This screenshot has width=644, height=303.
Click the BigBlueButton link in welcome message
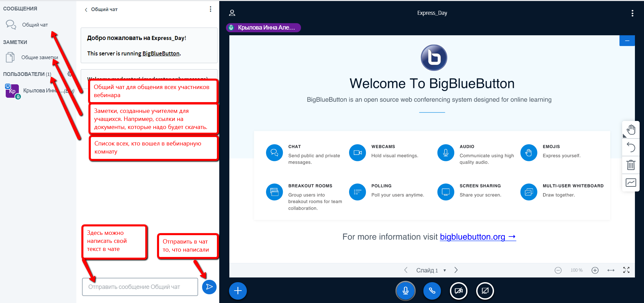point(161,53)
